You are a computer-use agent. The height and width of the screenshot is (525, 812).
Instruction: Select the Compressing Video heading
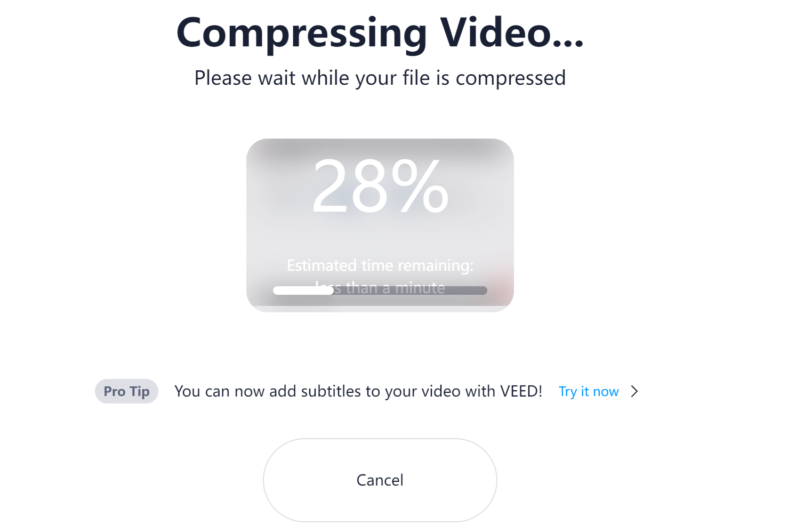point(380,33)
